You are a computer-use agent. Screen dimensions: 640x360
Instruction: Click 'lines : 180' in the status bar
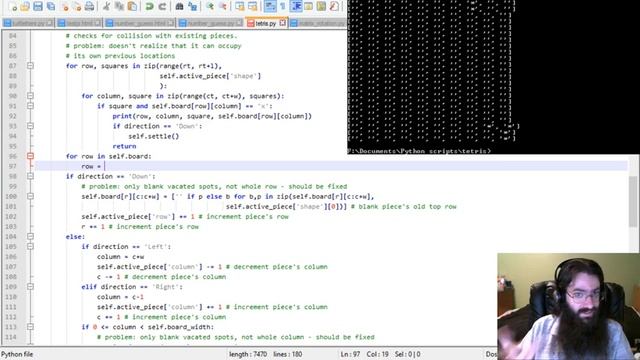[x=288, y=354]
